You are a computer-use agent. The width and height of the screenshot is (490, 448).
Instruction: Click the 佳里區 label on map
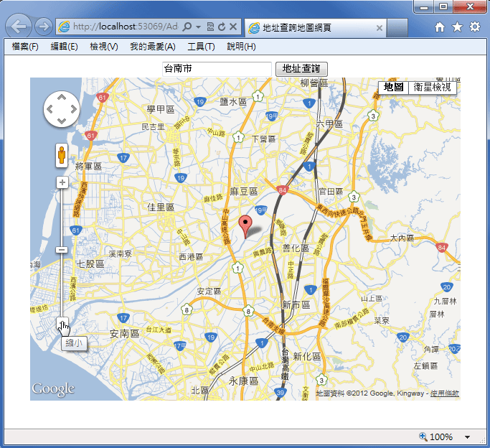click(161, 207)
